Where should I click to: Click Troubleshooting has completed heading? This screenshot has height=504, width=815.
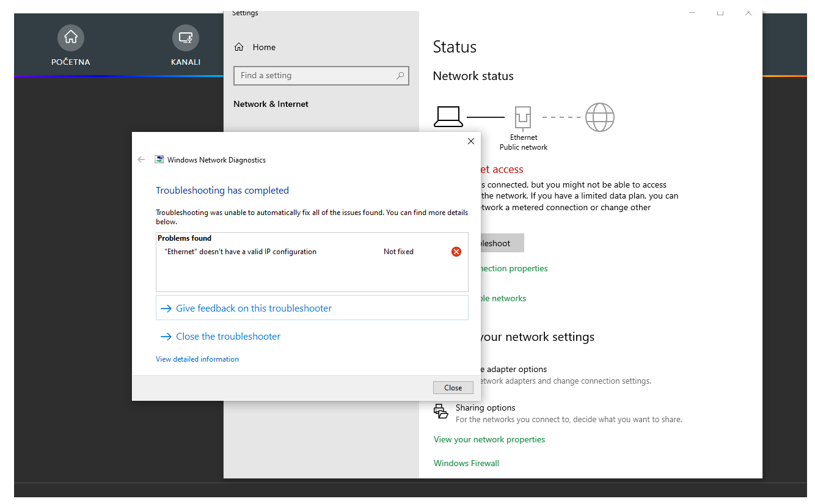[222, 191]
